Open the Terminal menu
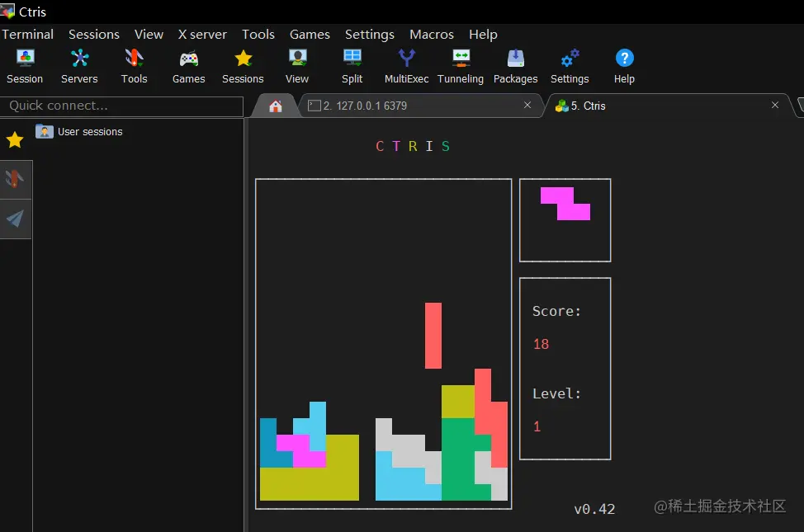 [28, 35]
